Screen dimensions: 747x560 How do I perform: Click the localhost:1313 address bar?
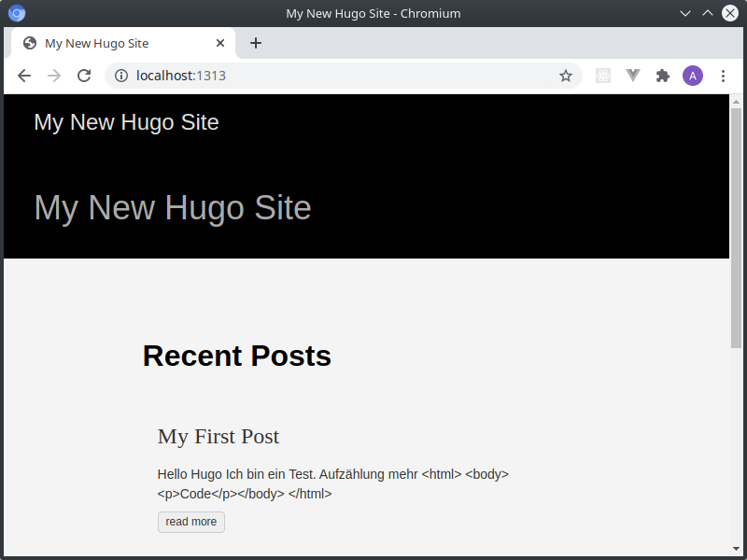(336, 76)
